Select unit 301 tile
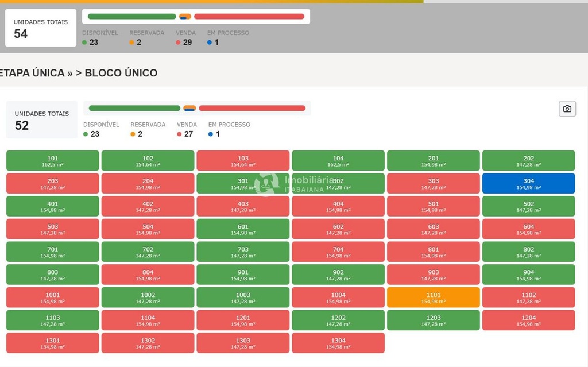Viewport: 588px width, 367px height. (x=243, y=184)
